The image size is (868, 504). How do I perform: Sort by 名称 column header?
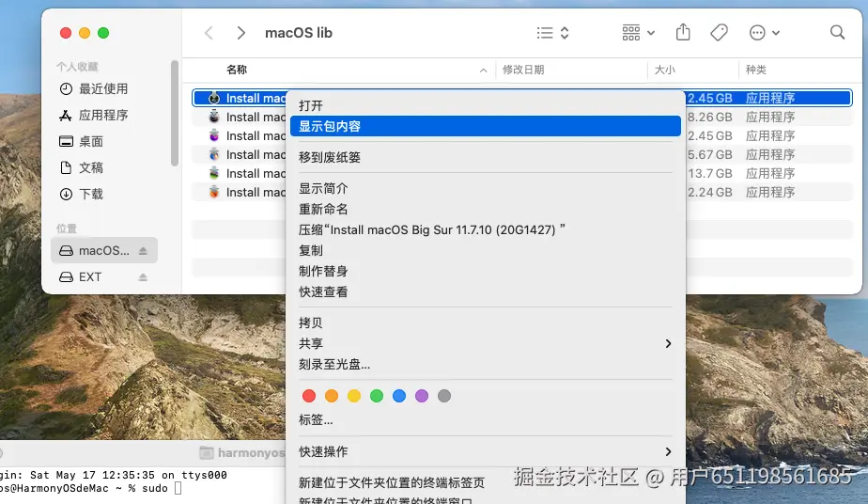(237, 70)
